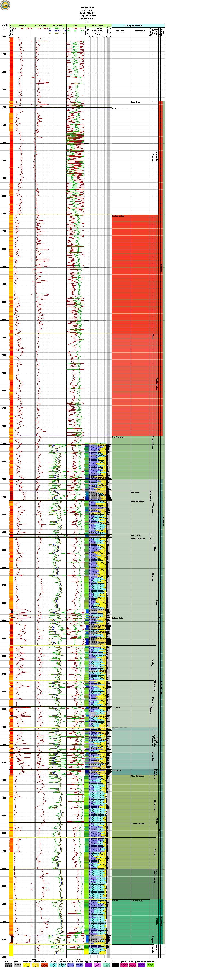Click the Formations column header
Image resolution: width=209 pixels, height=980 pixels.
(140, 31)
